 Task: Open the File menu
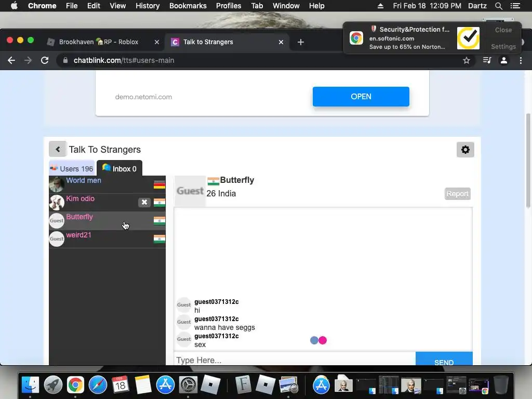72,6
